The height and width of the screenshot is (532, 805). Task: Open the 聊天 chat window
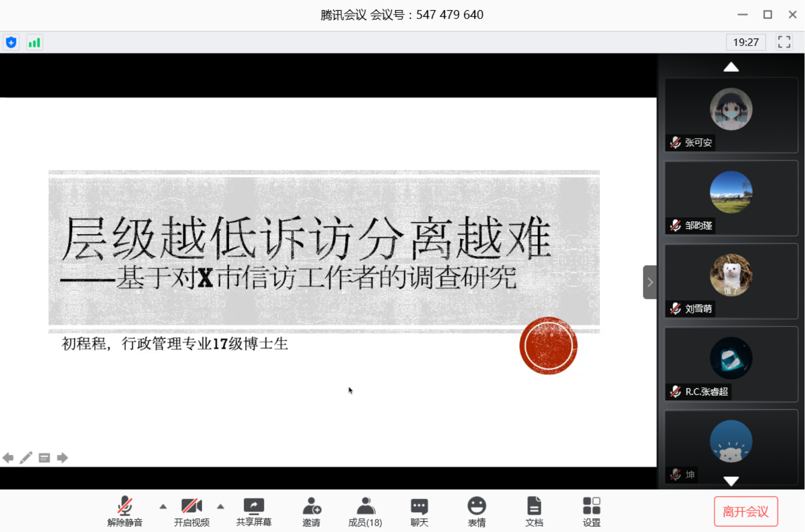point(419,512)
